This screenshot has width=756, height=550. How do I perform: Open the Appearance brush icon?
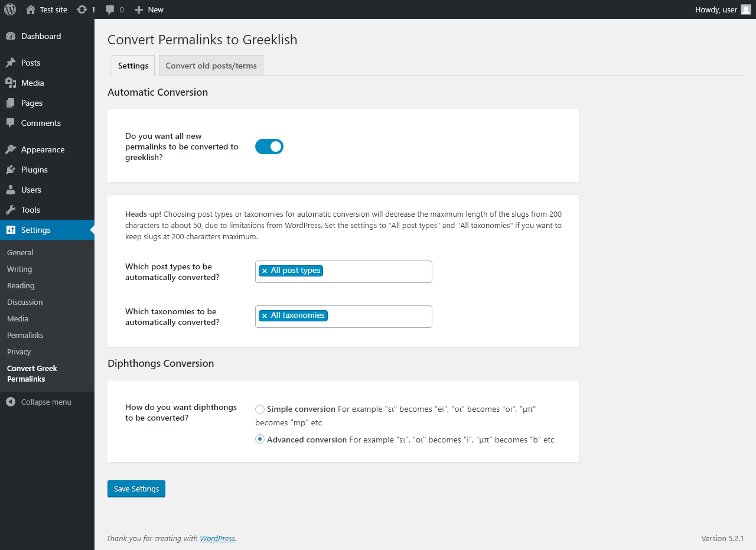coord(11,149)
